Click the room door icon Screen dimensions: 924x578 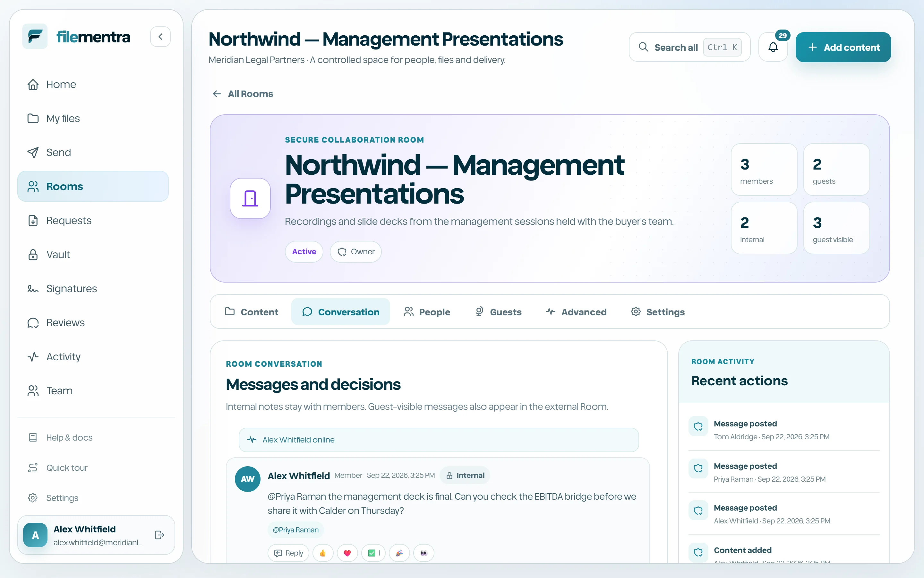250,198
